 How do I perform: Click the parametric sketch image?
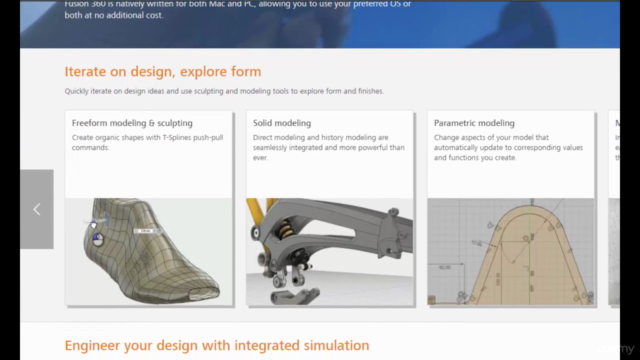(511, 251)
